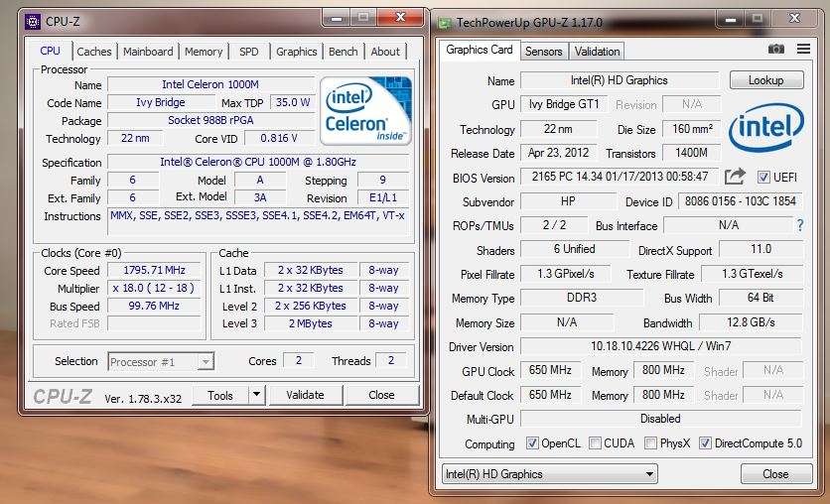Click the CPU-Z title bar app icon
The height and width of the screenshot is (504, 830).
click(33, 22)
